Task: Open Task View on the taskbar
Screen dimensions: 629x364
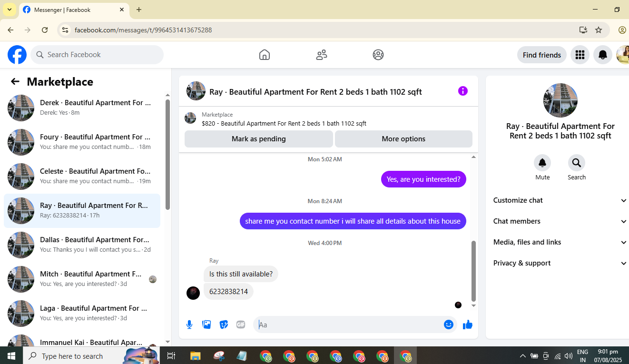Action: coord(171,356)
